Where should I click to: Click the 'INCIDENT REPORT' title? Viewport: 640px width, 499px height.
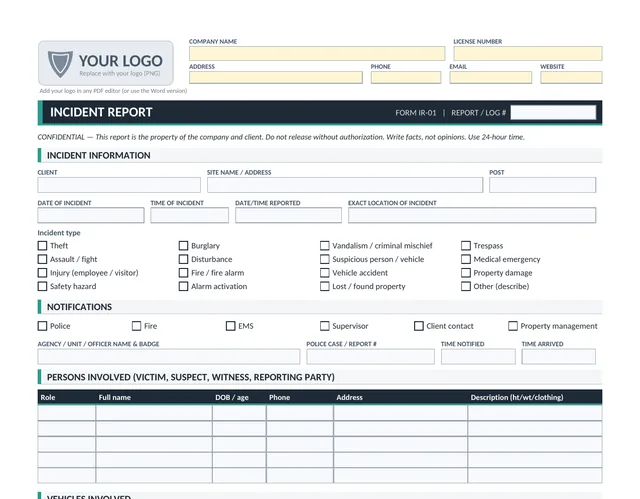101,112
